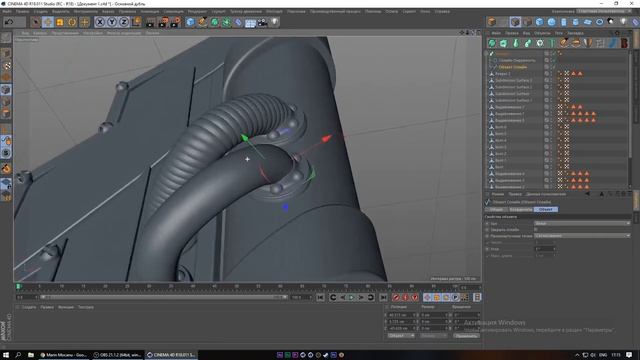
Task: Open the Intermediate Points dropdown
Action: coord(582,236)
